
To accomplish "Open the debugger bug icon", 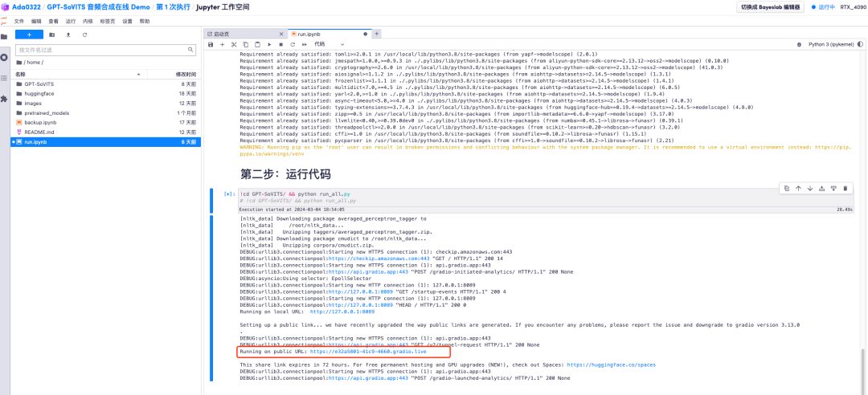I will [x=799, y=44].
